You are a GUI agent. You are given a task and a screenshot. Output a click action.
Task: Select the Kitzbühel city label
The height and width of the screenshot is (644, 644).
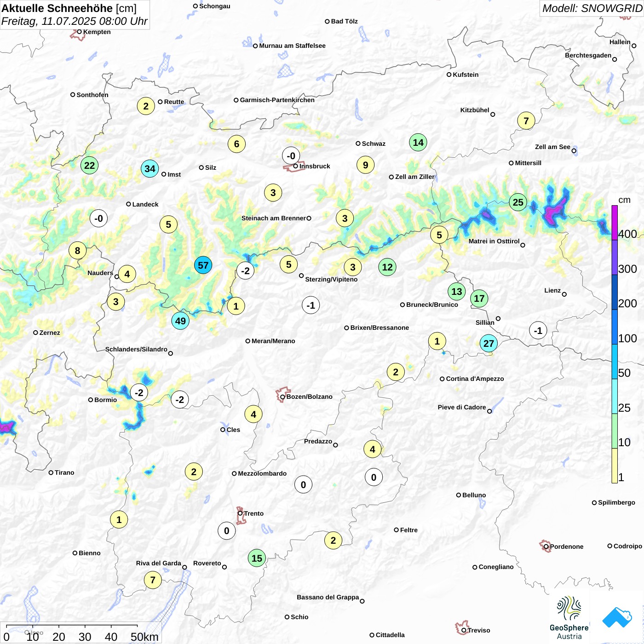pos(475,110)
